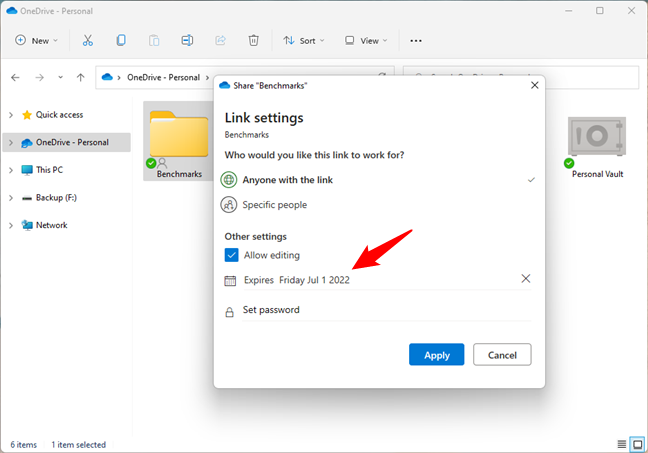Select Quick access in navigation pane
Image resolution: width=648 pixels, height=453 pixels.
pyautogui.click(x=59, y=115)
